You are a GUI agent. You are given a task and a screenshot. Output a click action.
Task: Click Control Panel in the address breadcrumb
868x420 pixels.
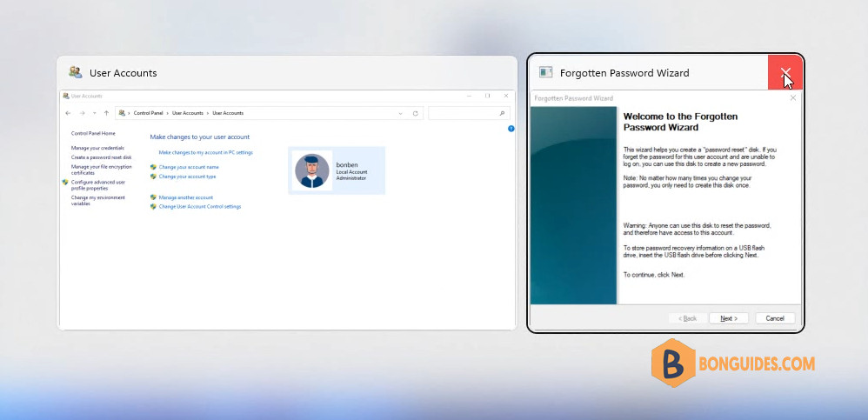[x=149, y=113]
